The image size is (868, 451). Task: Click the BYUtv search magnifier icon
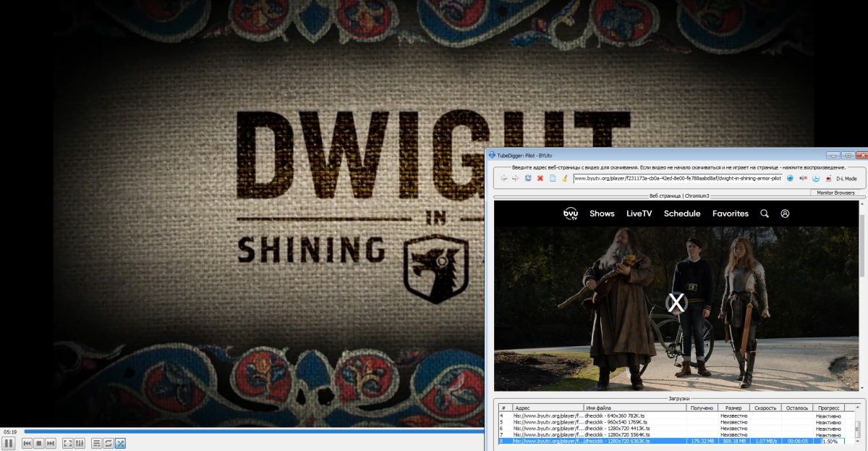[765, 214]
